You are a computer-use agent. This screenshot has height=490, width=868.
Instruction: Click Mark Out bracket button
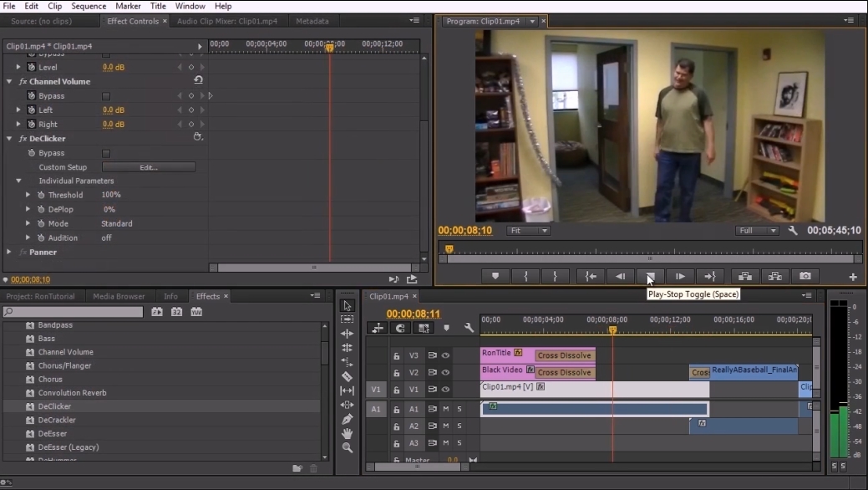[x=555, y=276]
